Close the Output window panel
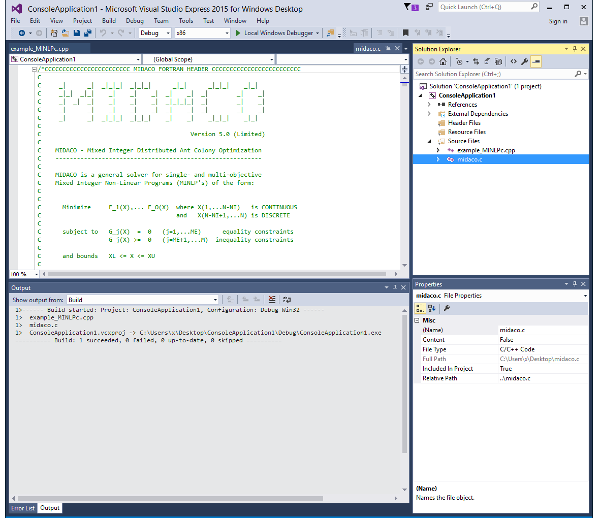 coord(403,287)
